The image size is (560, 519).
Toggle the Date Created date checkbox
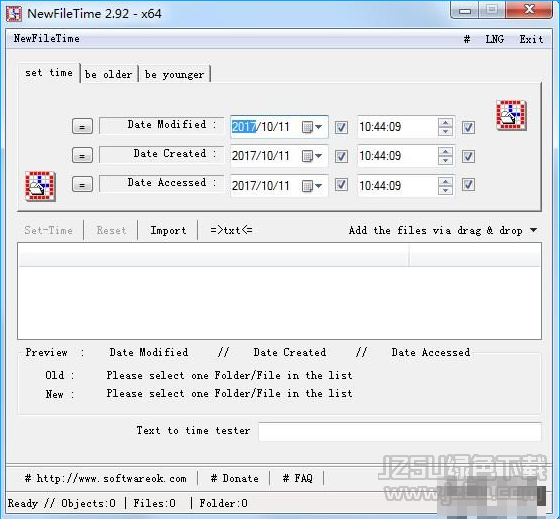coord(341,156)
